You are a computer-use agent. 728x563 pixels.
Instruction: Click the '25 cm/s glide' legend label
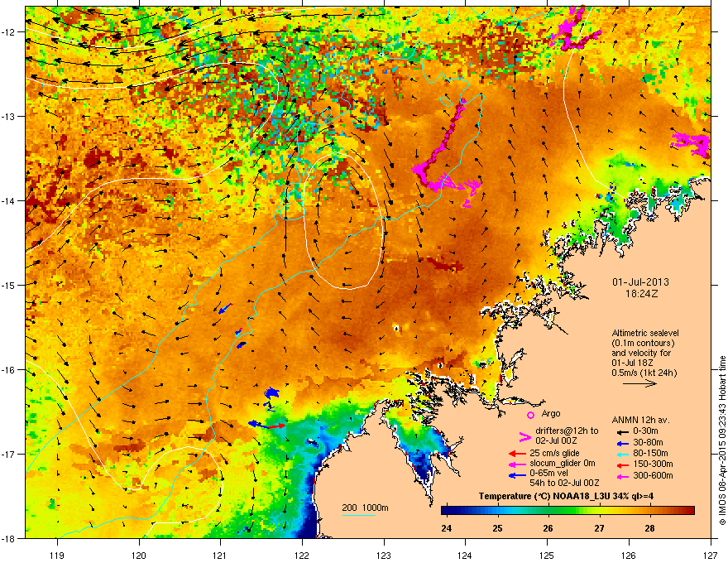554,453
